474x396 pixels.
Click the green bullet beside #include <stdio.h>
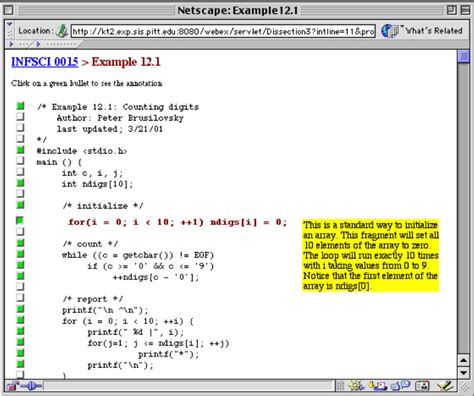pyautogui.click(x=20, y=150)
